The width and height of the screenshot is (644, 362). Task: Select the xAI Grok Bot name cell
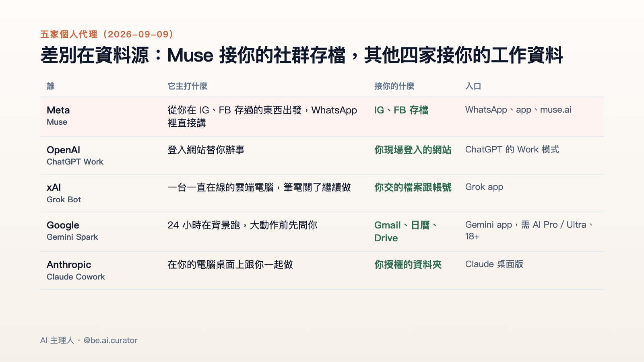coord(64,193)
